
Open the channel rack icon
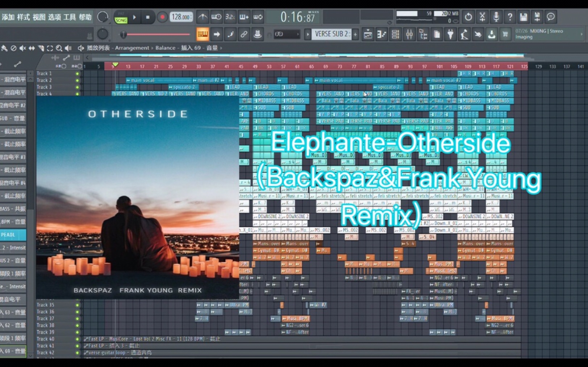395,34
